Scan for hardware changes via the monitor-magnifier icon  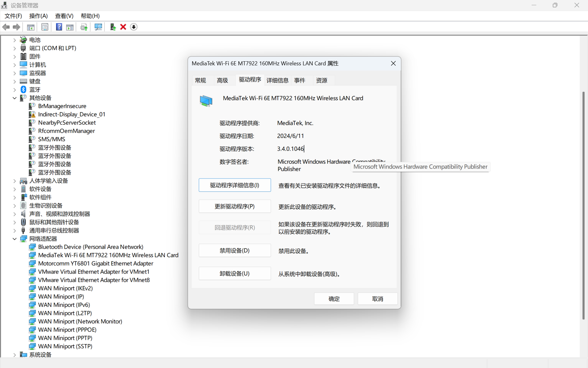(x=98, y=27)
